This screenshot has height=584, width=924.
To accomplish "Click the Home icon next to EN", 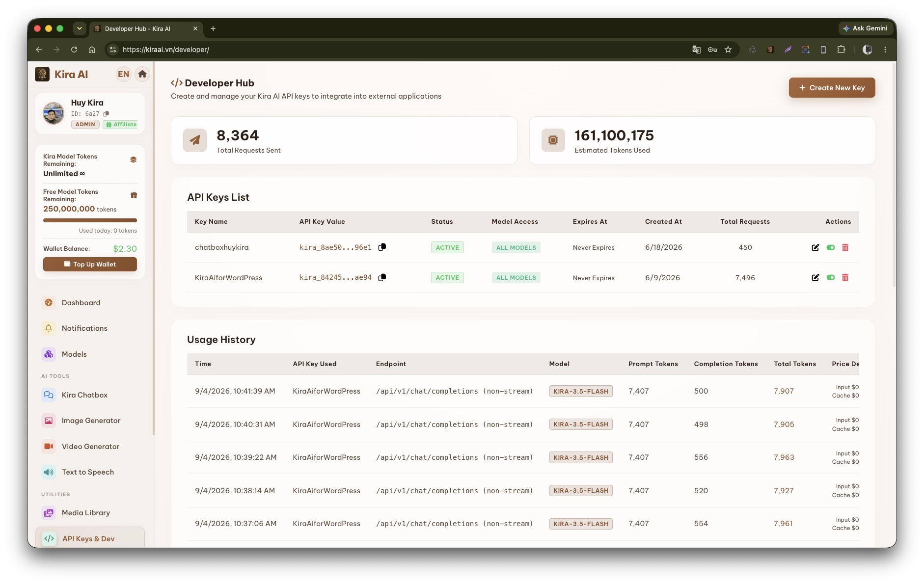I will pyautogui.click(x=142, y=74).
